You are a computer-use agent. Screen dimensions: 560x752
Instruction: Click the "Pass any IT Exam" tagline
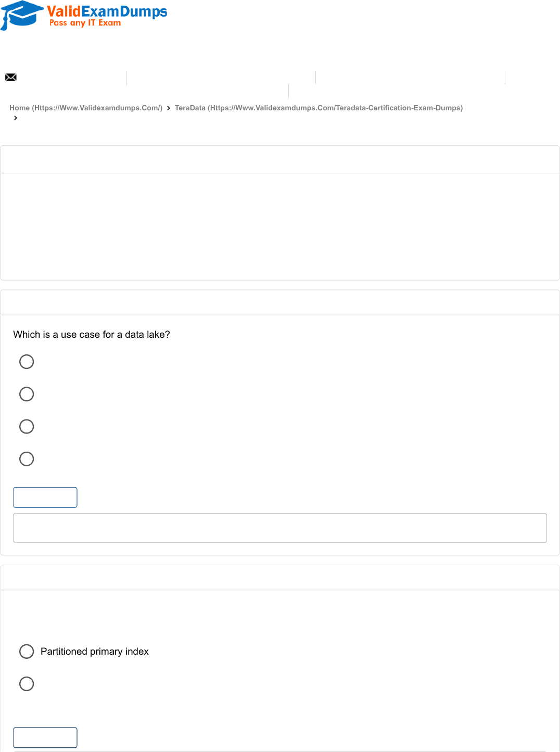pos(85,23)
